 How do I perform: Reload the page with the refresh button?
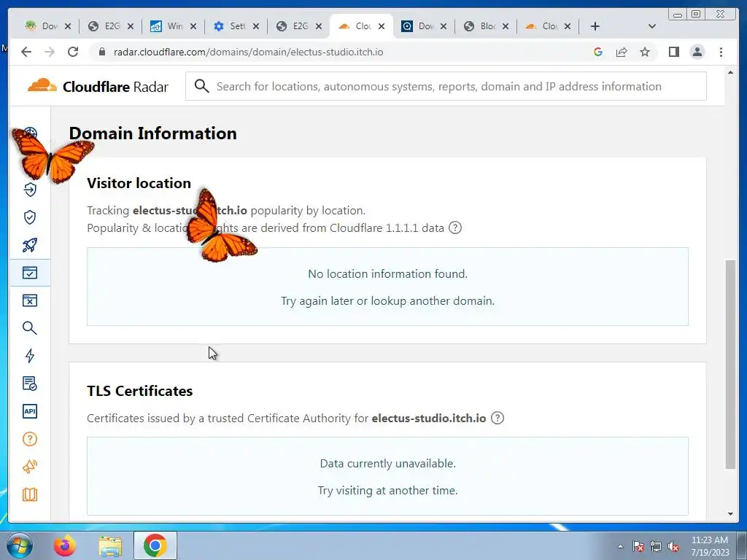point(73,52)
